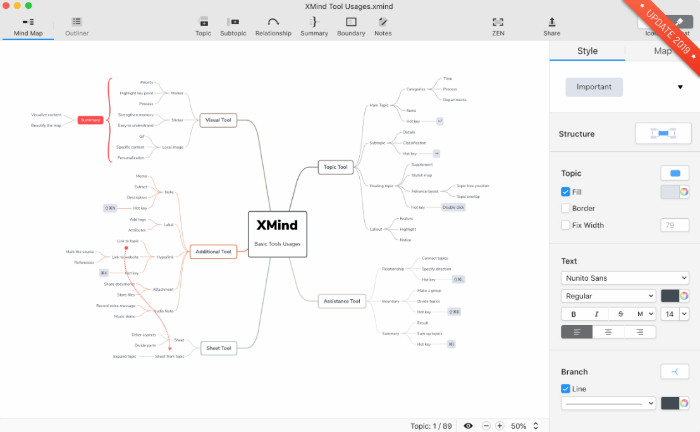
Task: Expand the style preset dropdown arrow
Action: [x=680, y=87]
